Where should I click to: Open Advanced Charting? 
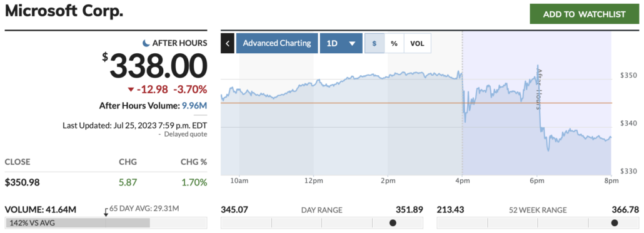click(277, 43)
